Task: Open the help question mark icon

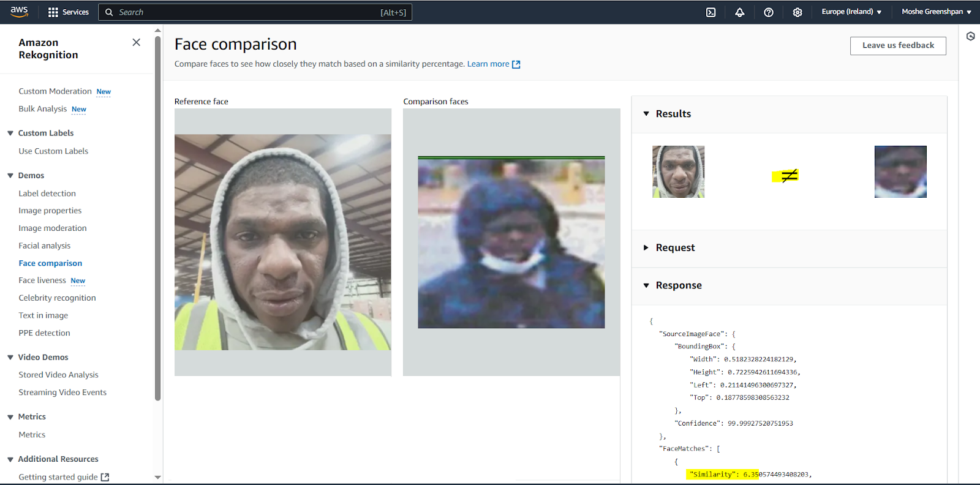Action: click(x=768, y=12)
